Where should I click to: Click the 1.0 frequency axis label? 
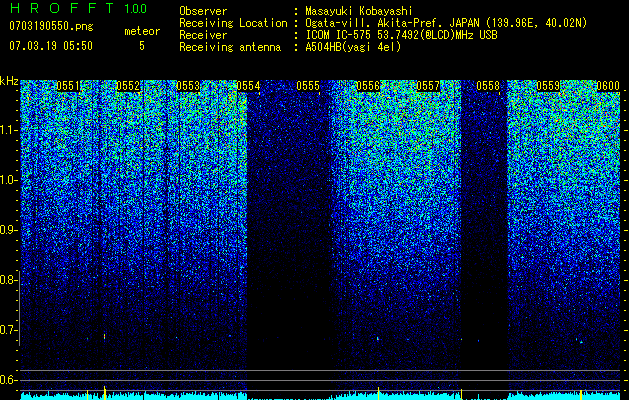coord(7,180)
